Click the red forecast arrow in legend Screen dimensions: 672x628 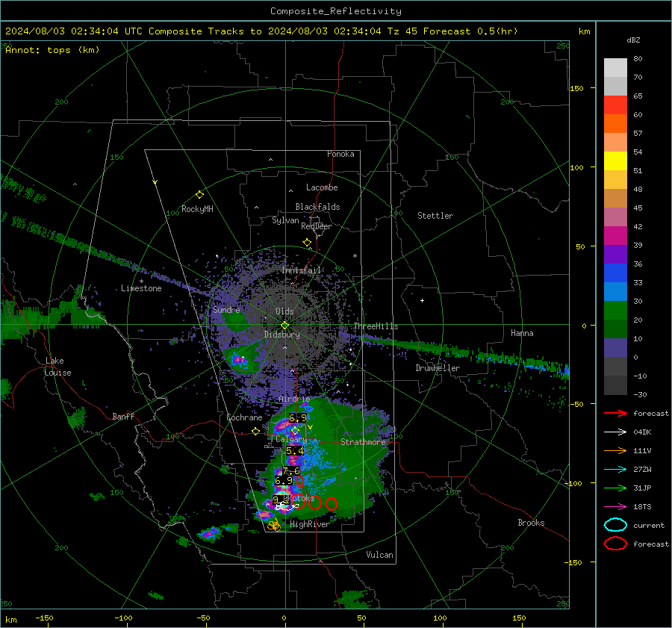[x=615, y=413]
